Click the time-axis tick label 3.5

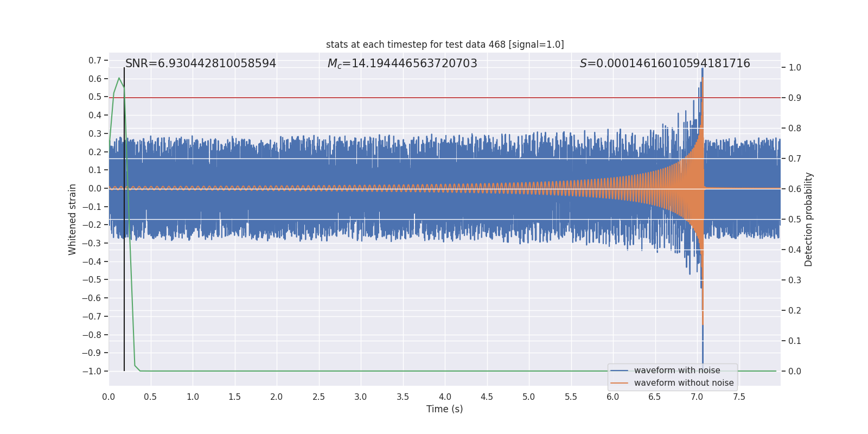[403, 397]
